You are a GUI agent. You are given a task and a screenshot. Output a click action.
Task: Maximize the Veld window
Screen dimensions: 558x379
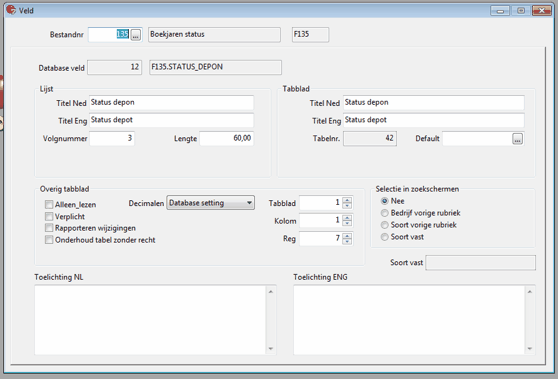(x=521, y=11)
